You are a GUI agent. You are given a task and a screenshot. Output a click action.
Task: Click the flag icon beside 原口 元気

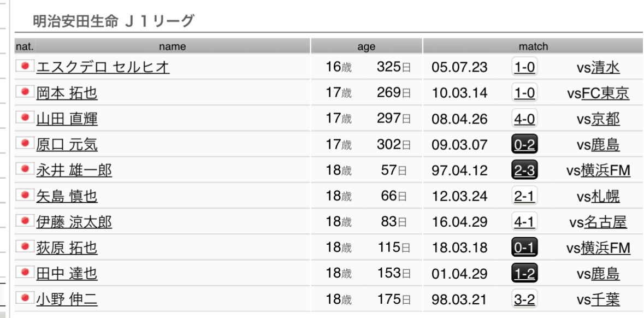coord(25,144)
